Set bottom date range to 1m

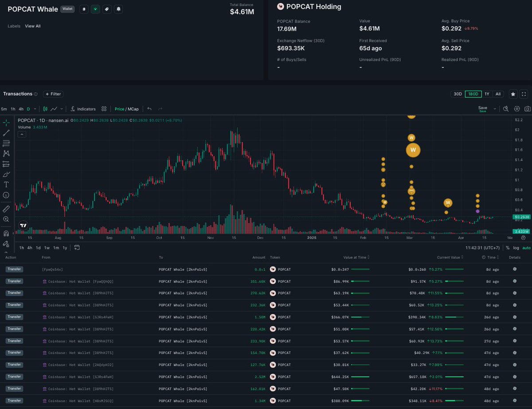click(x=56, y=248)
